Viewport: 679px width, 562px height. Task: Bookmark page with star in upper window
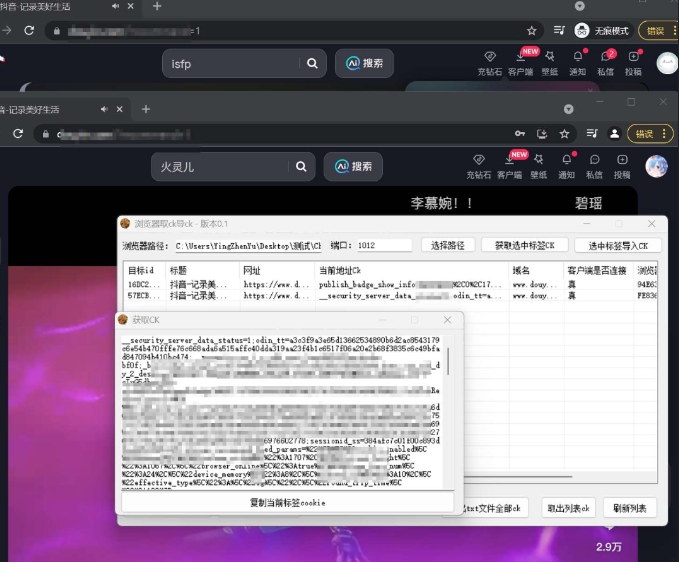(532, 31)
